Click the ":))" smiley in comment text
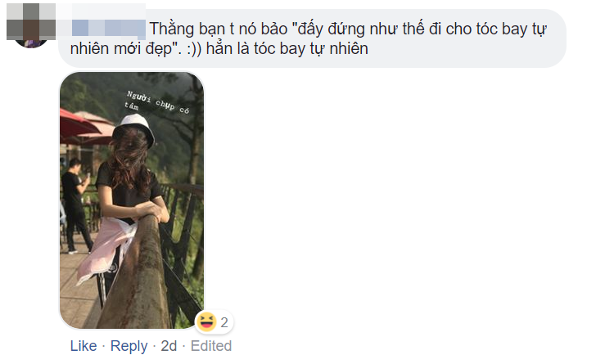The width and height of the screenshot is (605, 364). point(194,49)
